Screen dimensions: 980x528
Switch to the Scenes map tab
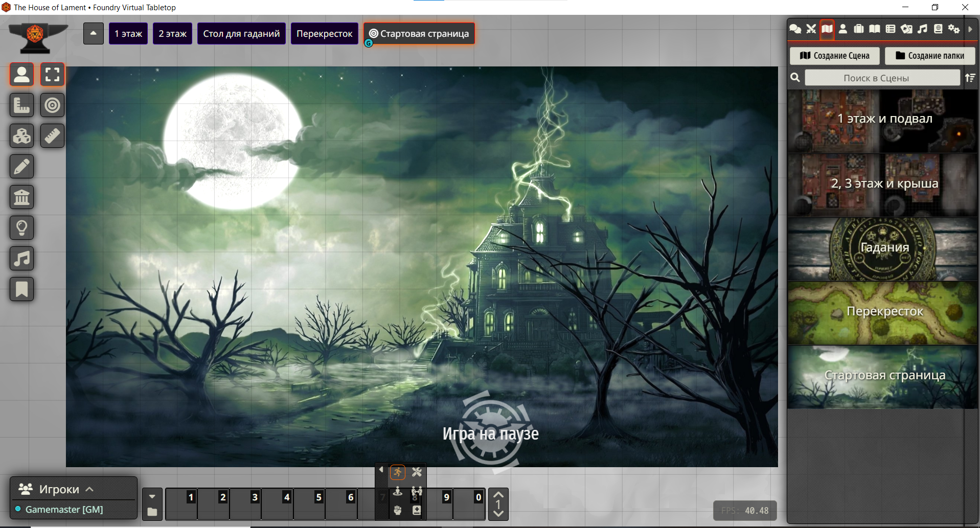827,29
